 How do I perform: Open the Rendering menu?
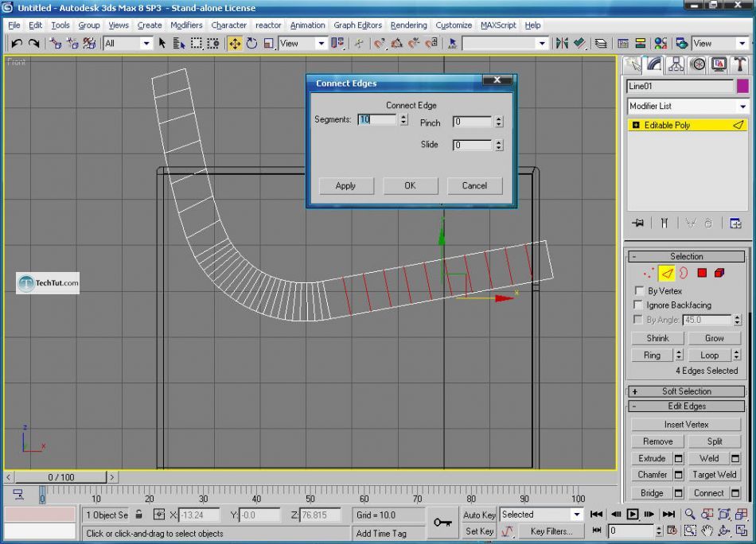point(408,25)
